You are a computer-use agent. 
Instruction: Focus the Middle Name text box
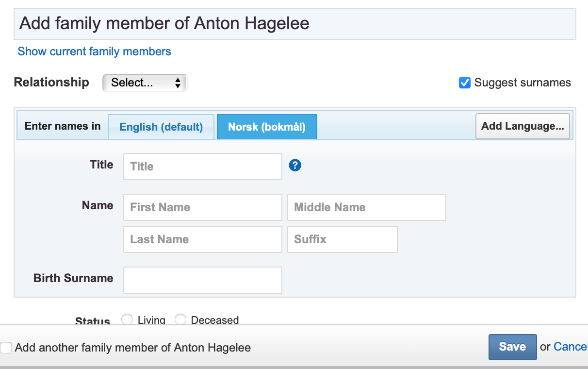point(366,207)
